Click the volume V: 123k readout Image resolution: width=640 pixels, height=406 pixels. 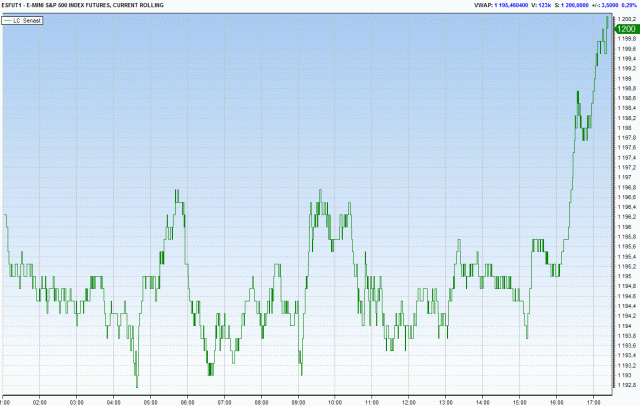tap(510, 5)
